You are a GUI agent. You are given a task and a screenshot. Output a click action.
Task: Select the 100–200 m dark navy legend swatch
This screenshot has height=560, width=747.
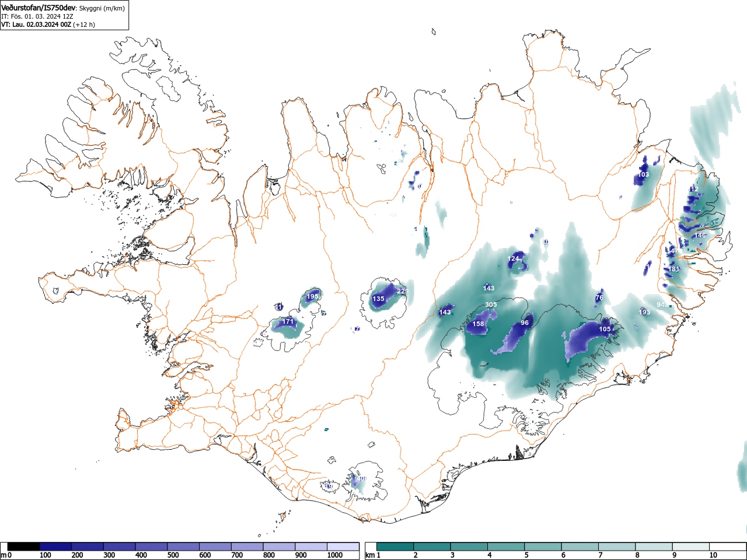point(55,547)
